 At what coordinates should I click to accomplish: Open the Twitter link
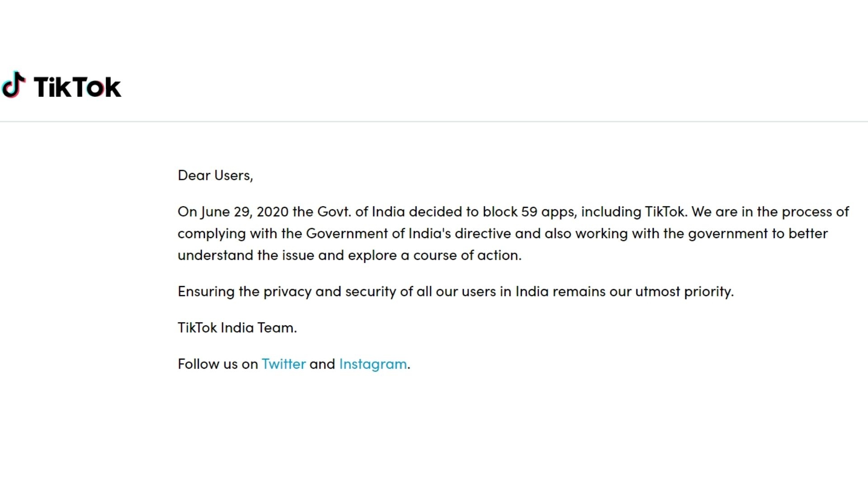283,364
